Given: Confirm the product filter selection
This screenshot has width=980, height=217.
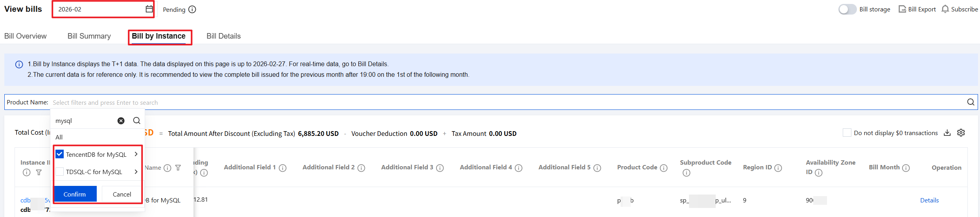Looking at the screenshot, I should click(75, 194).
